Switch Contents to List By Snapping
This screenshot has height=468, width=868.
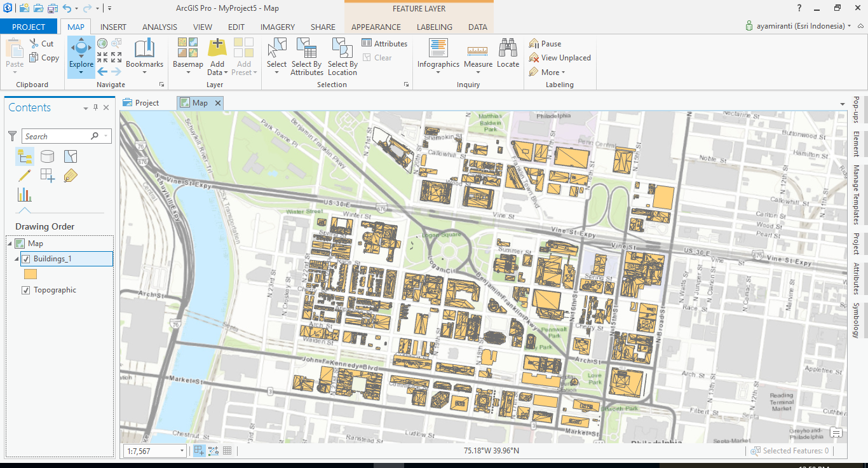point(48,175)
